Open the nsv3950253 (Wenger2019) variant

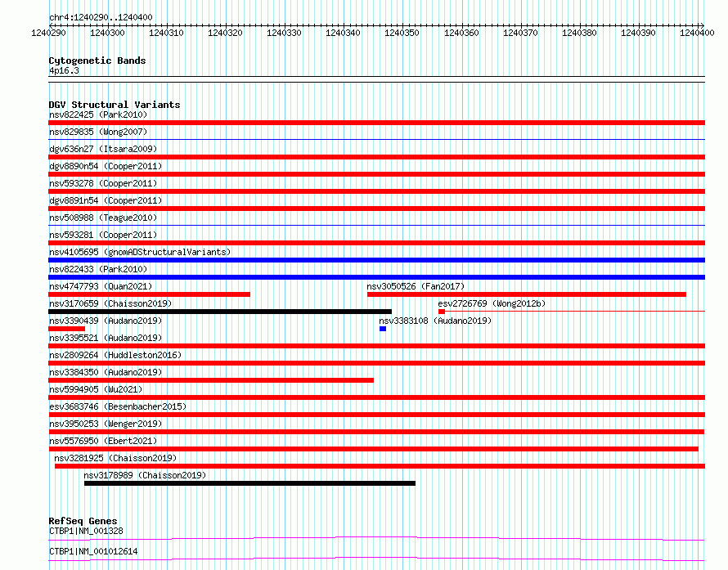coord(106,424)
